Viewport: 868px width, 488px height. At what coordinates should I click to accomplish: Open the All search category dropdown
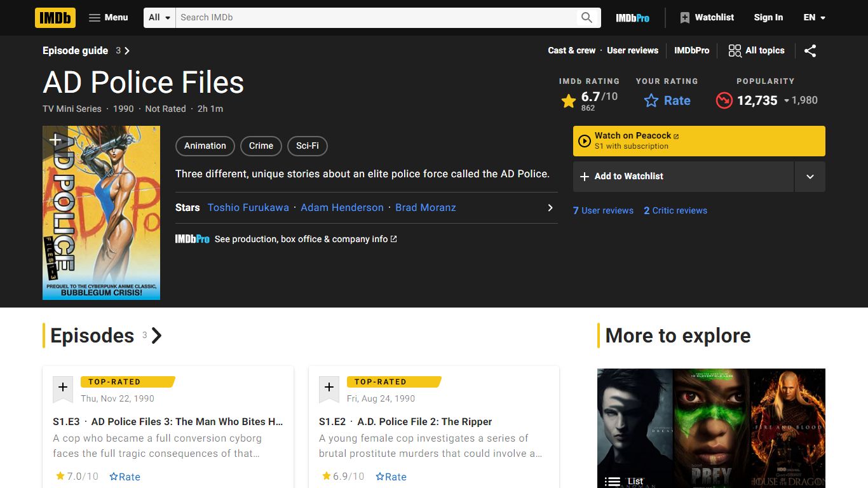159,18
